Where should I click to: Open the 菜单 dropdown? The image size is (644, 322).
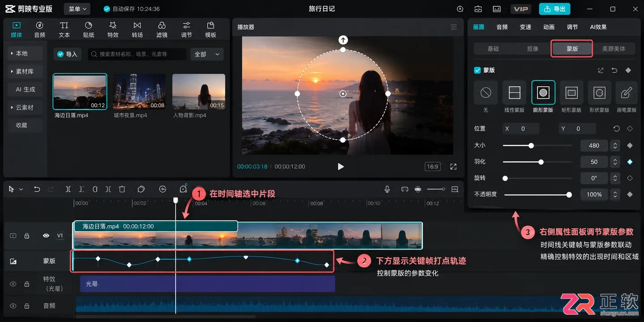pos(77,9)
